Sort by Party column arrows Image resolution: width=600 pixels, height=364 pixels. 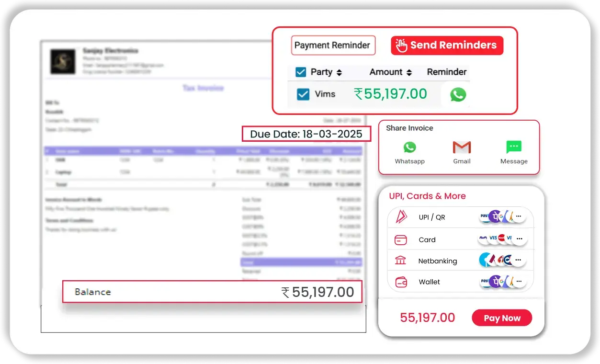339,73
